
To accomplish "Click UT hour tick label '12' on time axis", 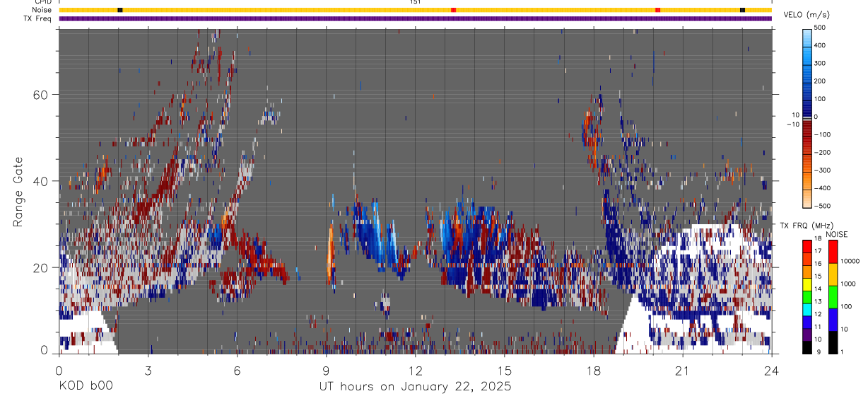I will point(416,371).
